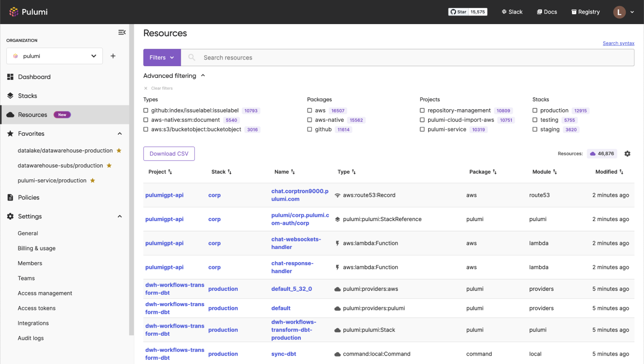
Task: Check the repository-management project filter
Action: (x=422, y=111)
